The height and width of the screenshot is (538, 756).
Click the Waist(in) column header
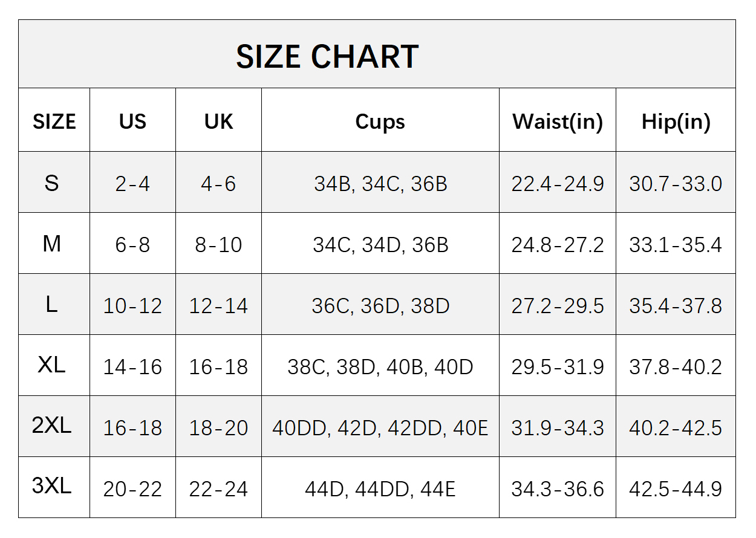point(558,122)
